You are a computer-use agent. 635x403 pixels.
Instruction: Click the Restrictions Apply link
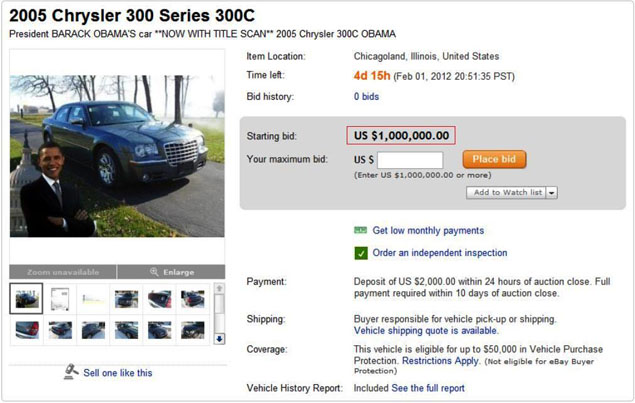(x=440, y=360)
